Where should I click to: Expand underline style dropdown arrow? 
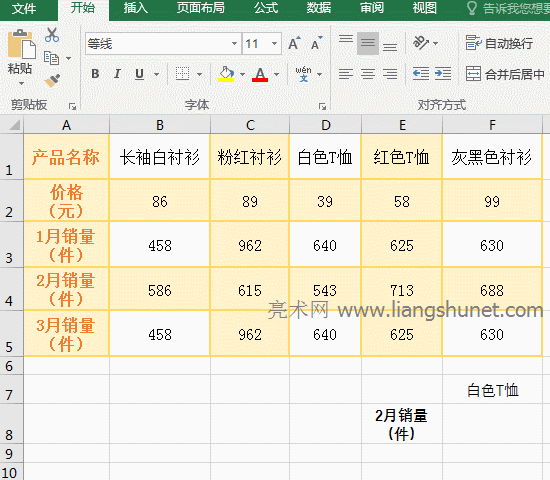click(x=156, y=74)
